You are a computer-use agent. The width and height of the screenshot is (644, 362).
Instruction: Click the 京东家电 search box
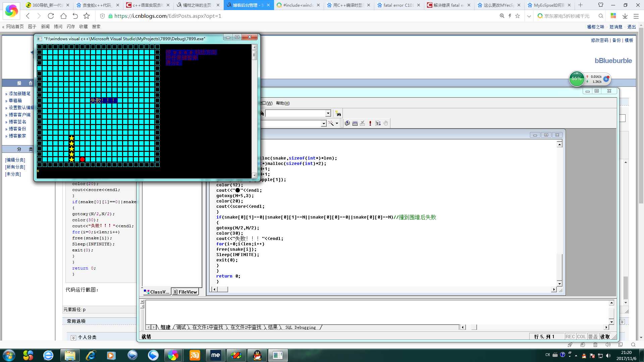(x=567, y=16)
